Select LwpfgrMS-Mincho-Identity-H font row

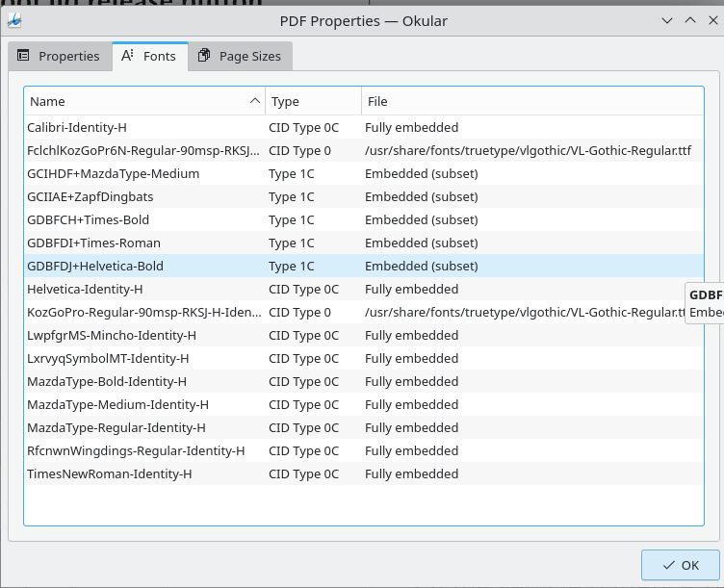[364, 335]
